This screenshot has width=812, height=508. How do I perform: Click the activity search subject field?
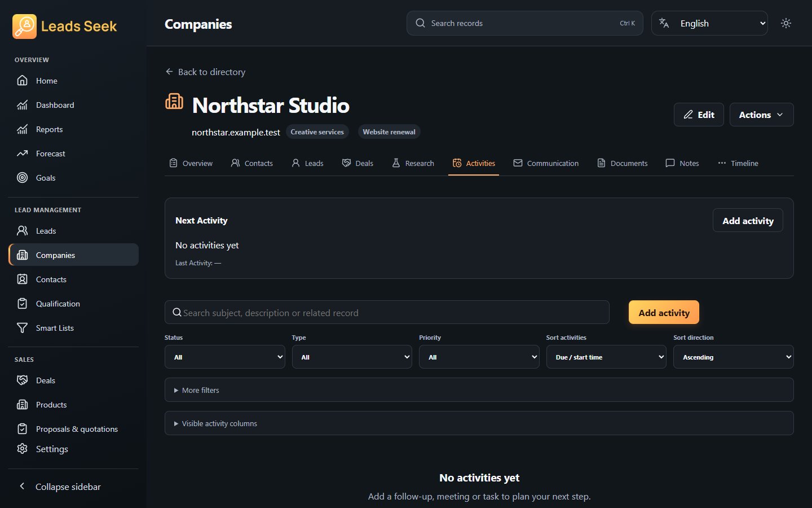[x=387, y=313]
